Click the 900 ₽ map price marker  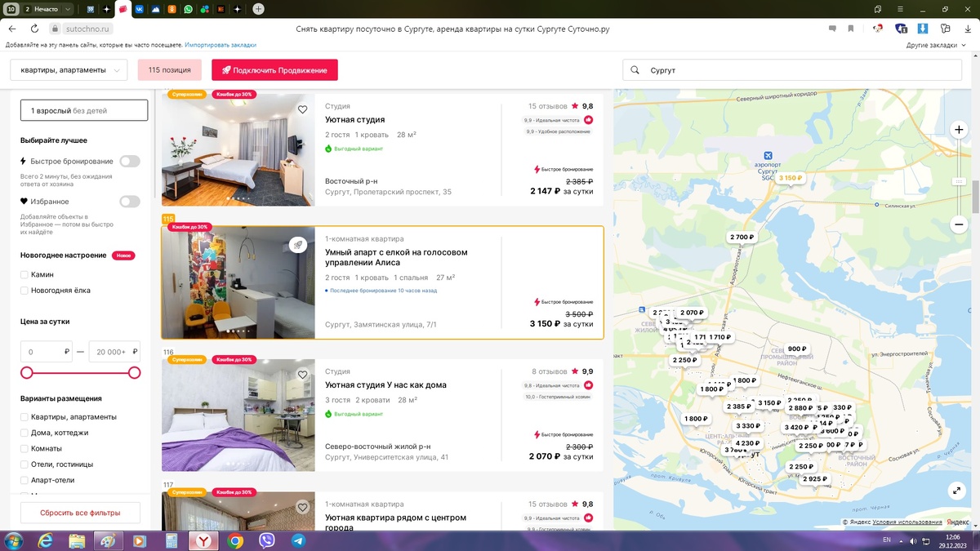tap(797, 349)
